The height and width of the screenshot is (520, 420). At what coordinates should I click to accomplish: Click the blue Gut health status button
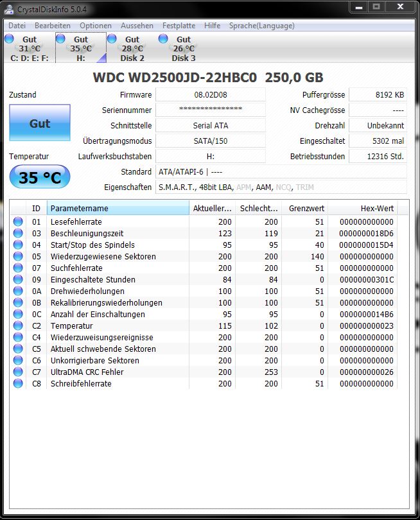[x=40, y=123]
